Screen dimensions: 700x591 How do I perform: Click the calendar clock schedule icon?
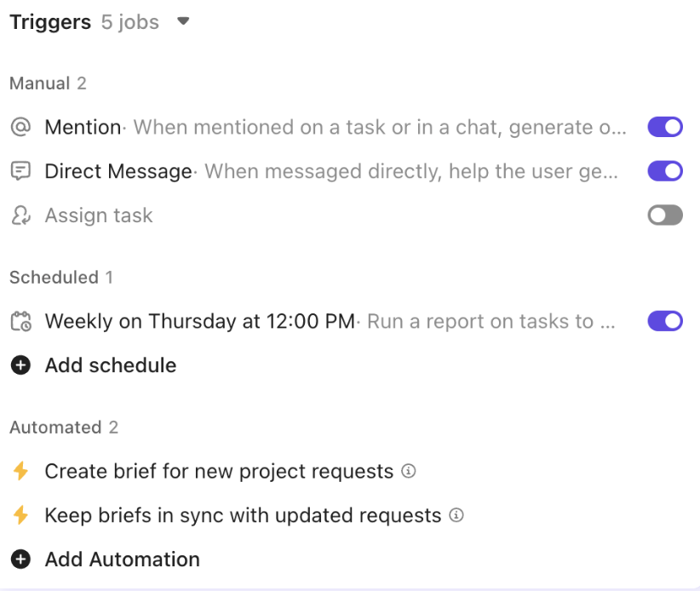point(20,321)
